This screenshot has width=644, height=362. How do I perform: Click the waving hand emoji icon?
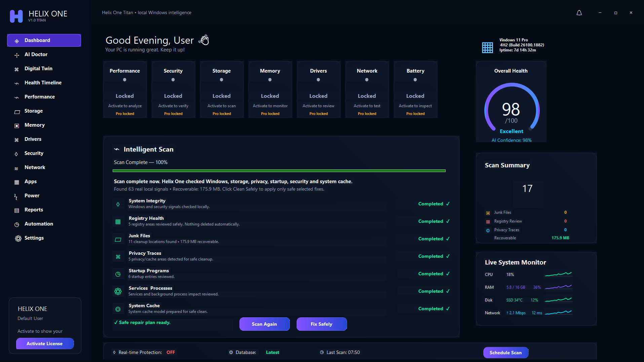pos(204,40)
